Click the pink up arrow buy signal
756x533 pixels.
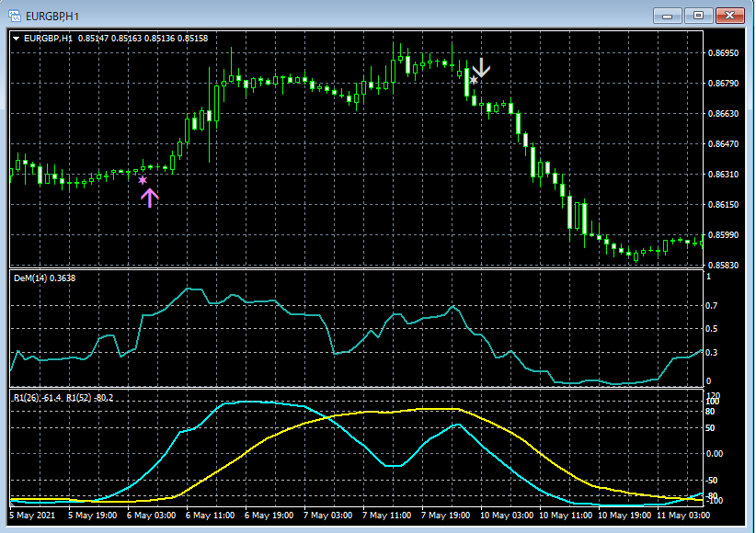pyautogui.click(x=149, y=197)
